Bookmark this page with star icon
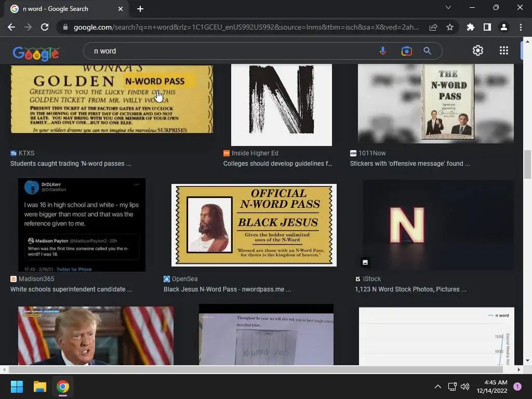The image size is (532, 399). point(450,27)
